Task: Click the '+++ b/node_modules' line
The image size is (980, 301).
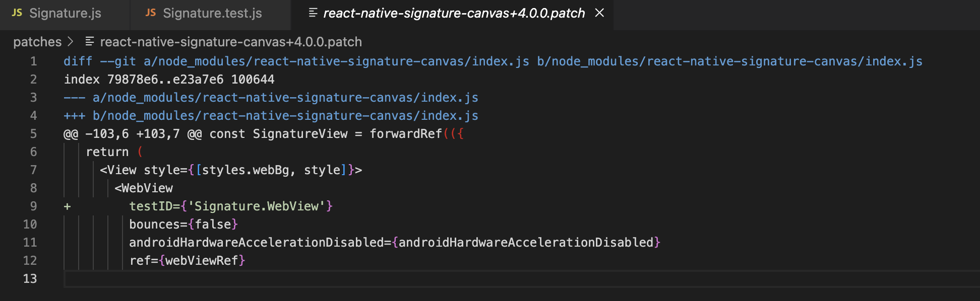Action: click(x=271, y=116)
